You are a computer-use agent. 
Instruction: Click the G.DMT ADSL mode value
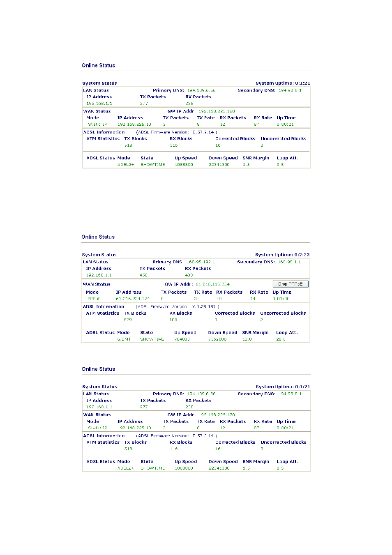pos(124,339)
